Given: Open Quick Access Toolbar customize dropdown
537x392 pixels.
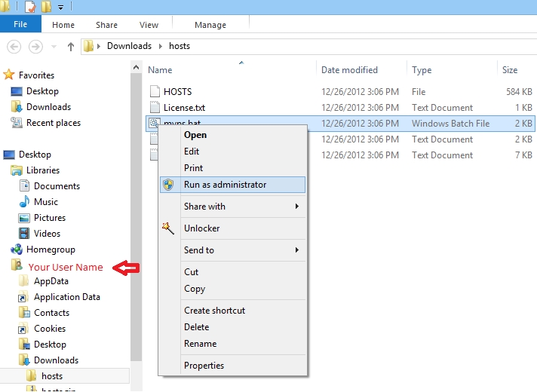Looking at the screenshot, I should 60,8.
